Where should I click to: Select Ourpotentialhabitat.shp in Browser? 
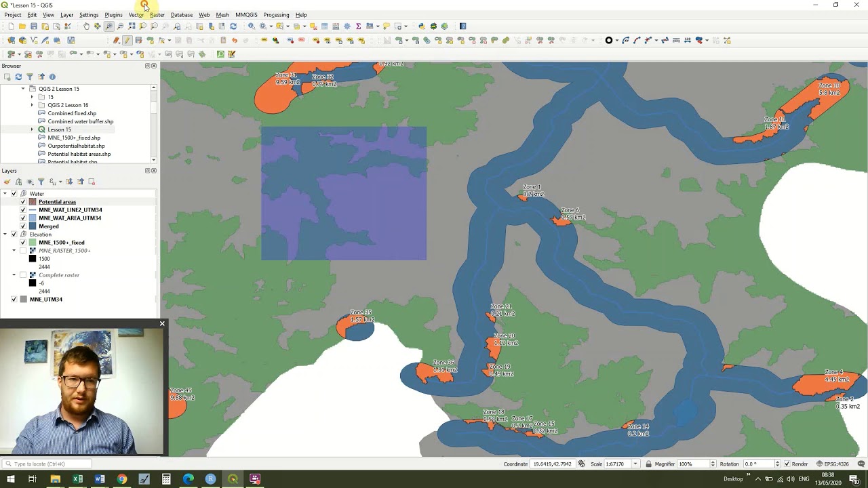(x=76, y=146)
